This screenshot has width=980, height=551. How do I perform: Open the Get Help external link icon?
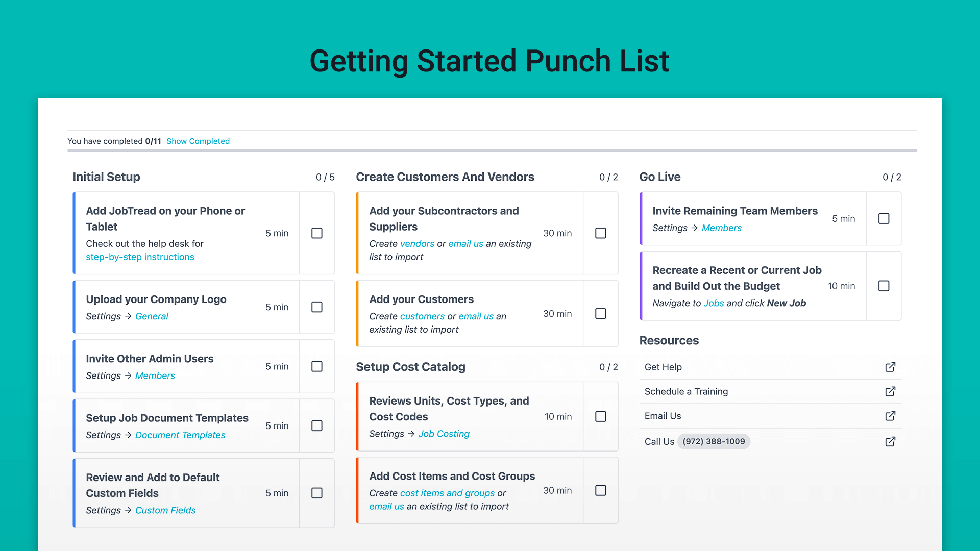(x=890, y=367)
